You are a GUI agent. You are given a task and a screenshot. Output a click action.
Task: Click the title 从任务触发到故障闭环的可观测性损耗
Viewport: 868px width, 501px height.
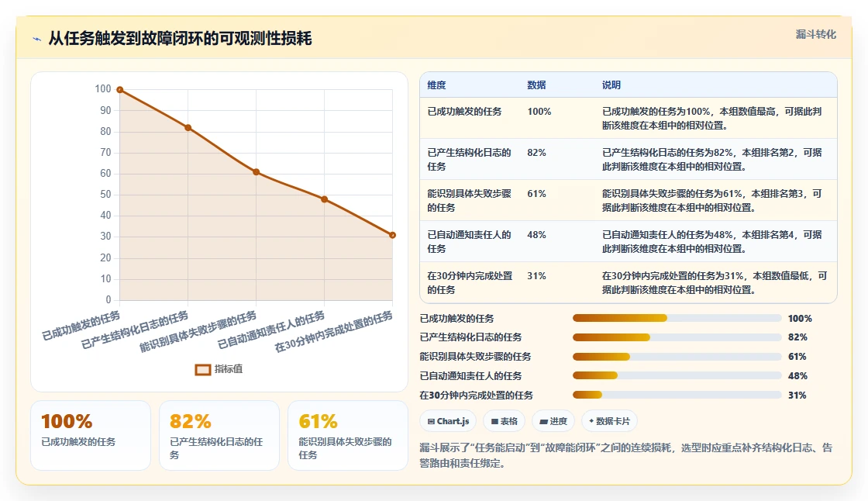pos(180,38)
